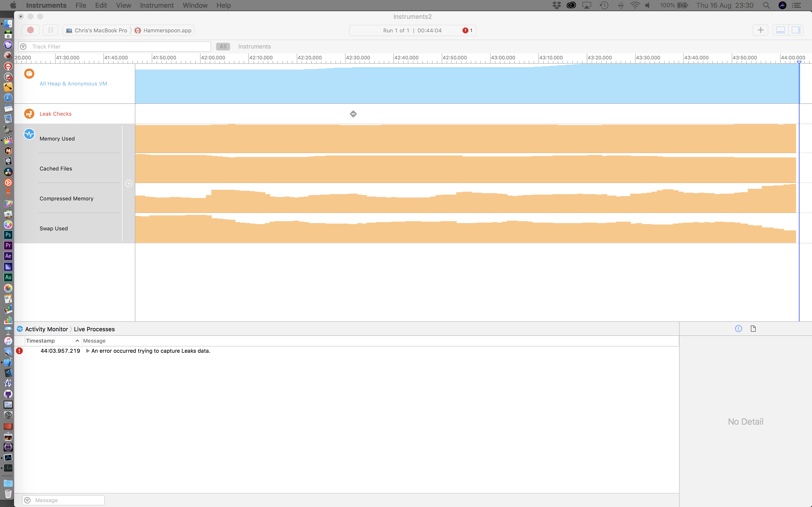Open the extended detail document icon in detail bar
Viewport: 812px width, 507px height.
point(753,329)
